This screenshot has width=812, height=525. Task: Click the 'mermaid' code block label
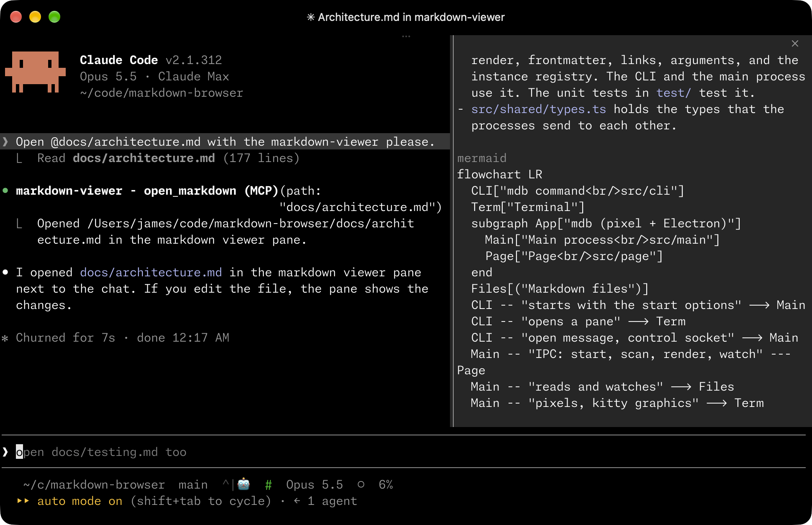[482, 158]
